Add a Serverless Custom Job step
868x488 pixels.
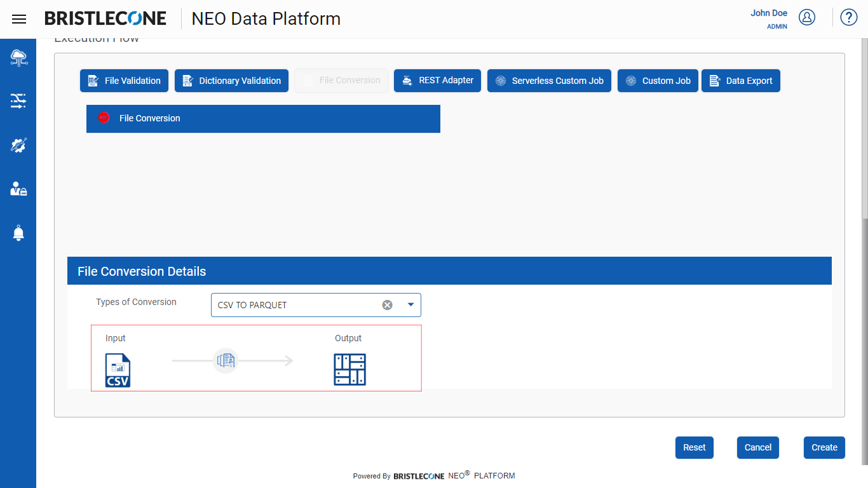pos(549,81)
